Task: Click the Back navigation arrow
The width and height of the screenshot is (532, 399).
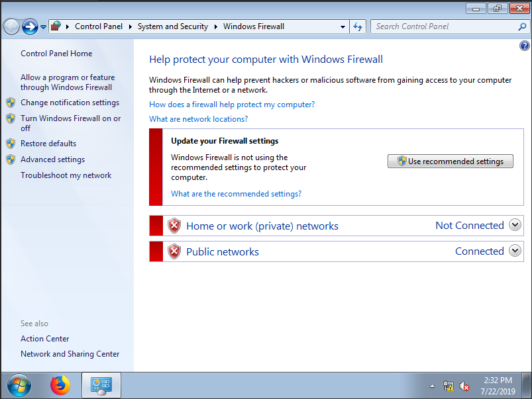Action: (11, 26)
